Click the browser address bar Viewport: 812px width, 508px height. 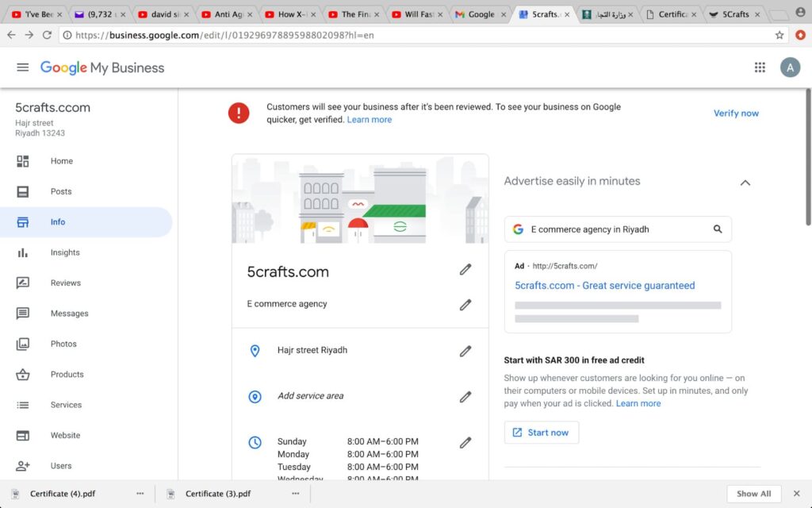pyautogui.click(x=423, y=35)
